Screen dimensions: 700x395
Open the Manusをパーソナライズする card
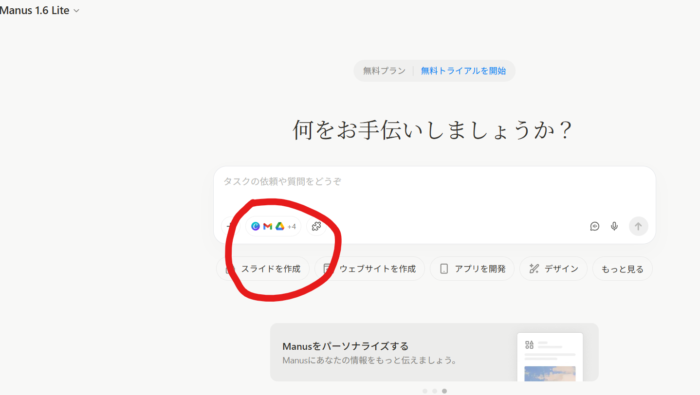(x=434, y=352)
